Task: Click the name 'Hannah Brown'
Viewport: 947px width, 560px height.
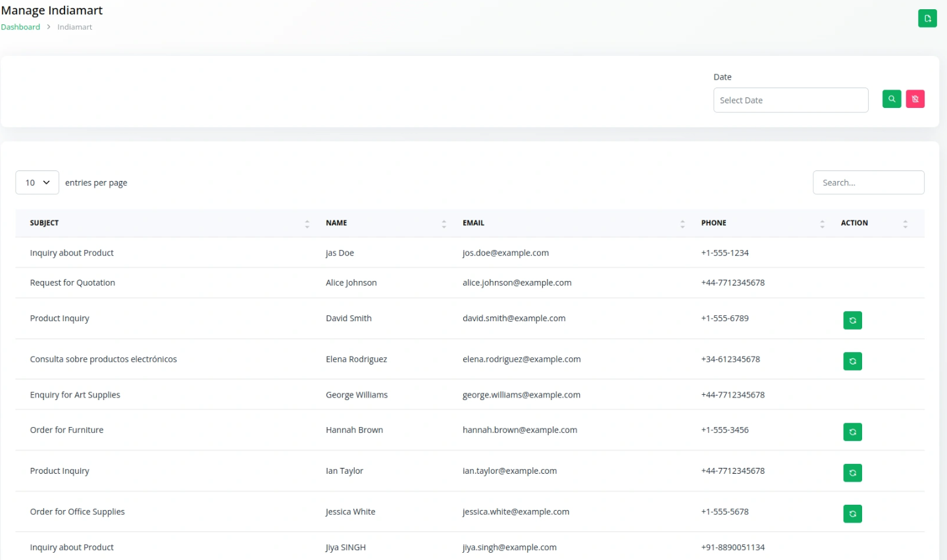Action: click(355, 430)
